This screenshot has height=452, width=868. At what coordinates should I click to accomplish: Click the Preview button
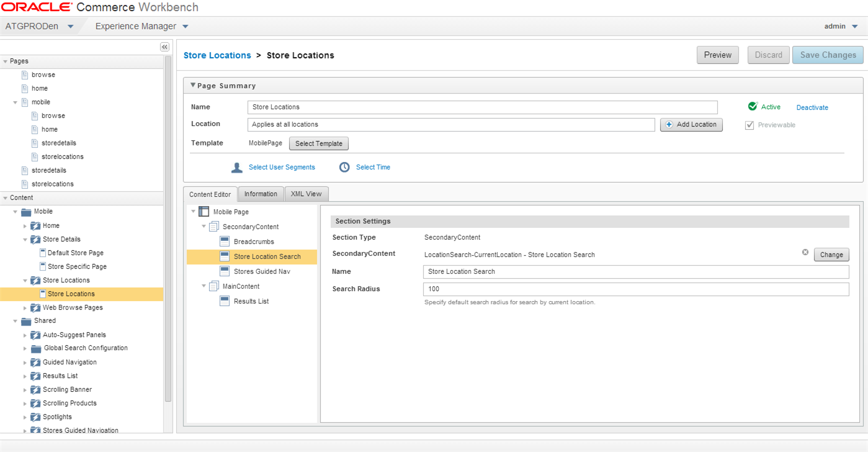coord(718,55)
